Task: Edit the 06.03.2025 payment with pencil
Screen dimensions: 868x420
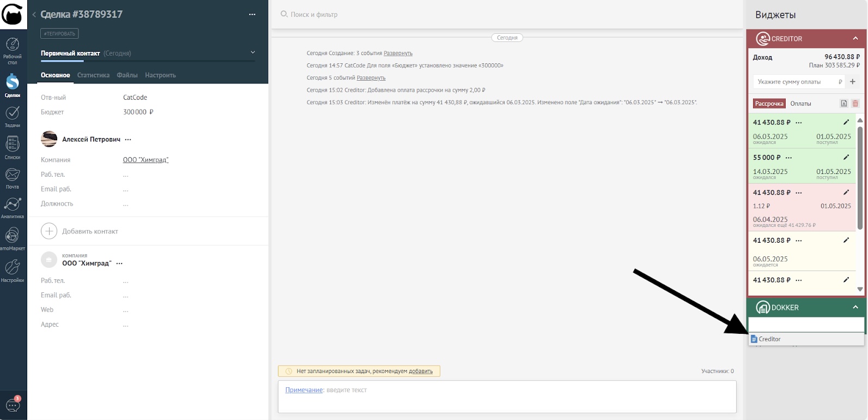Action: [846, 122]
